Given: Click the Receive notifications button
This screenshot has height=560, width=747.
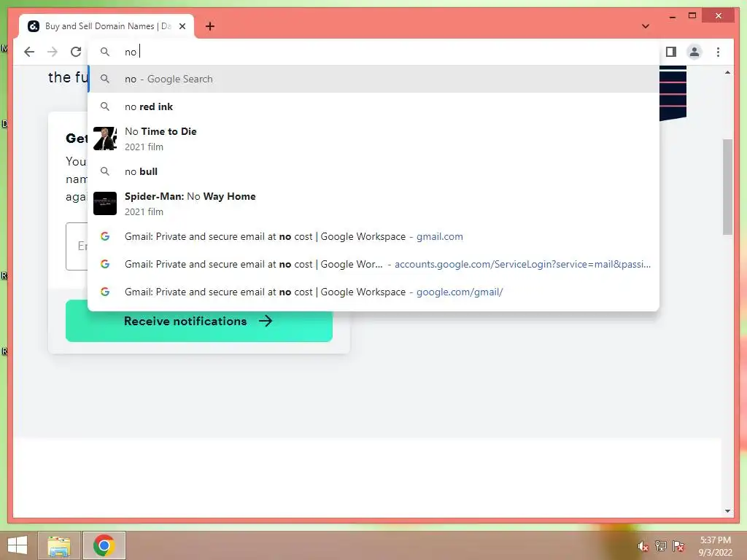Looking at the screenshot, I should [199, 321].
